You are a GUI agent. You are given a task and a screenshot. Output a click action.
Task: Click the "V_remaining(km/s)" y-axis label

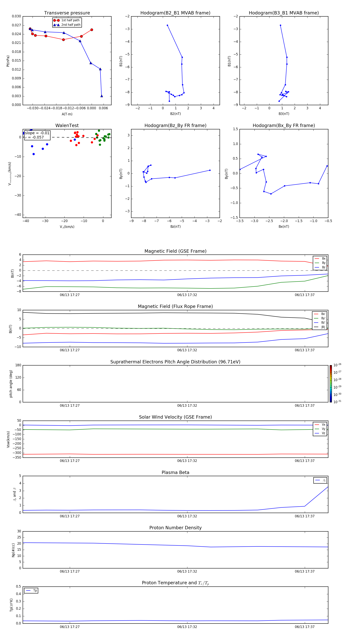10,173
